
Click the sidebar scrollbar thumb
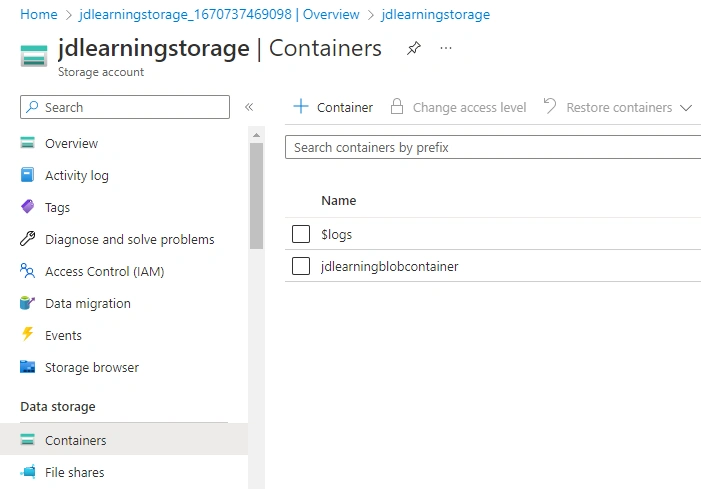(x=257, y=196)
